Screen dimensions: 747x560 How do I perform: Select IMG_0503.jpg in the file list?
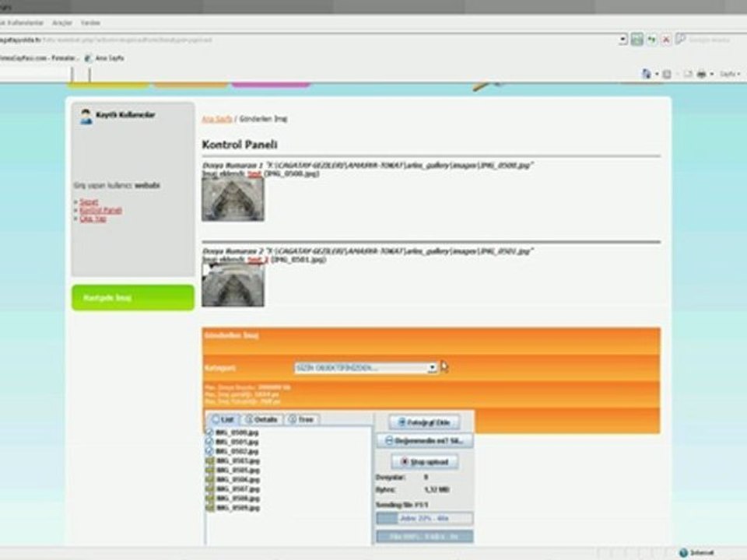click(x=238, y=460)
